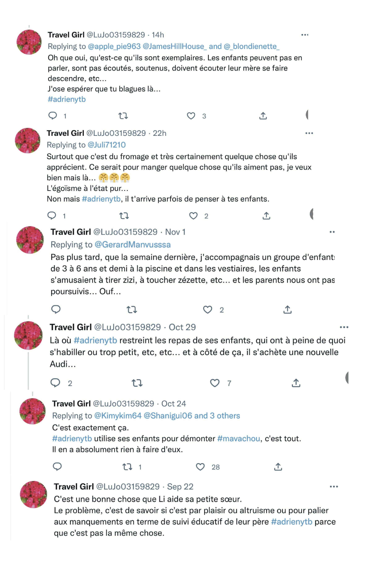Viewport: 371px width, 588px height.
Task: Open the @Kimykim64 mention link
Action: [118, 416]
